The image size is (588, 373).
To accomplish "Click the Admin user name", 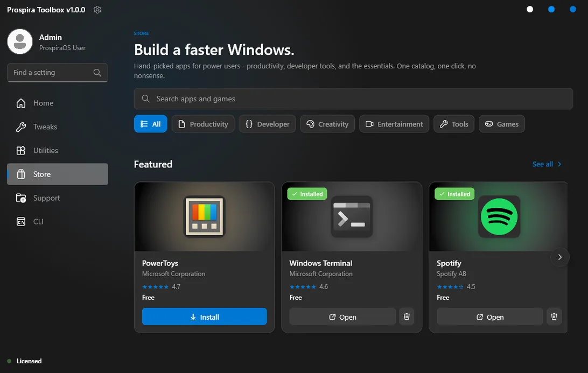I will coord(51,37).
